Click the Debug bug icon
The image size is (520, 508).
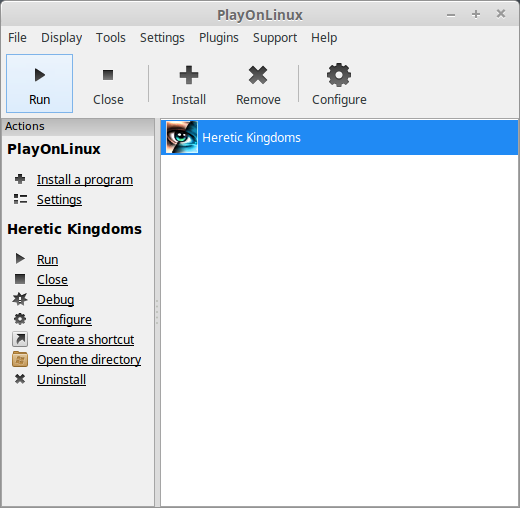point(20,299)
